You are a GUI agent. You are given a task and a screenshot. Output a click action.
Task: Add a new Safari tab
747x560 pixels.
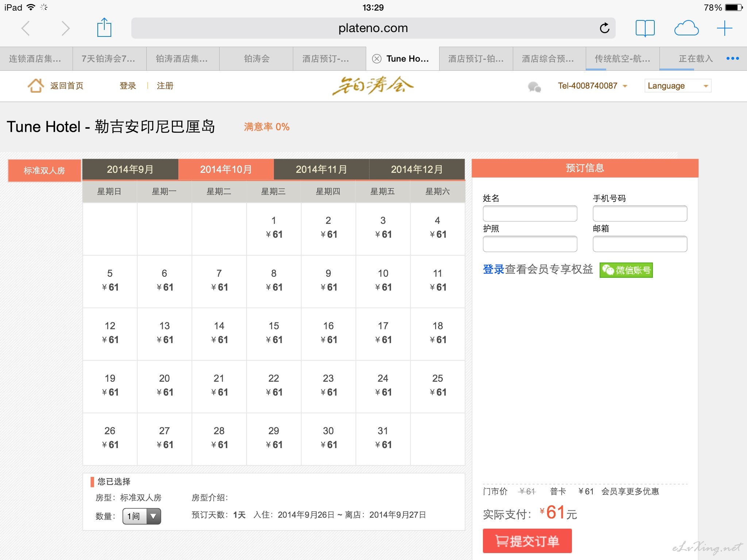pyautogui.click(x=724, y=28)
